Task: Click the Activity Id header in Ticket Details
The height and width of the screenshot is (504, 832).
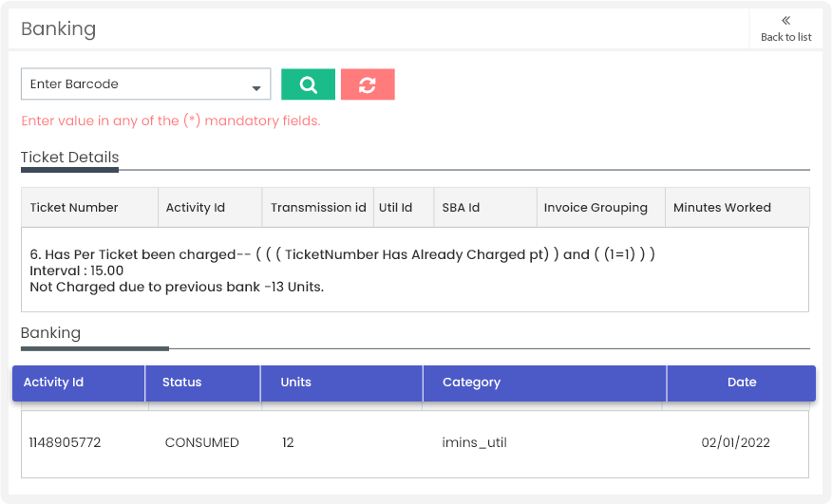Action: pos(210,208)
